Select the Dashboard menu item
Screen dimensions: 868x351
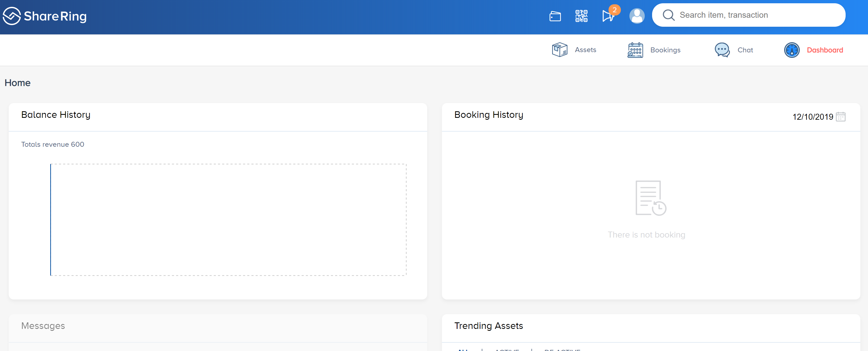pyautogui.click(x=825, y=50)
